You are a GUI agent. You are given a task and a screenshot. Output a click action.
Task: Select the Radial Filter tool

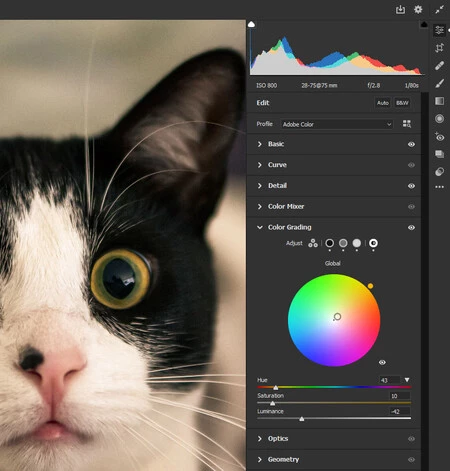pyautogui.click(x=439, y=119)
